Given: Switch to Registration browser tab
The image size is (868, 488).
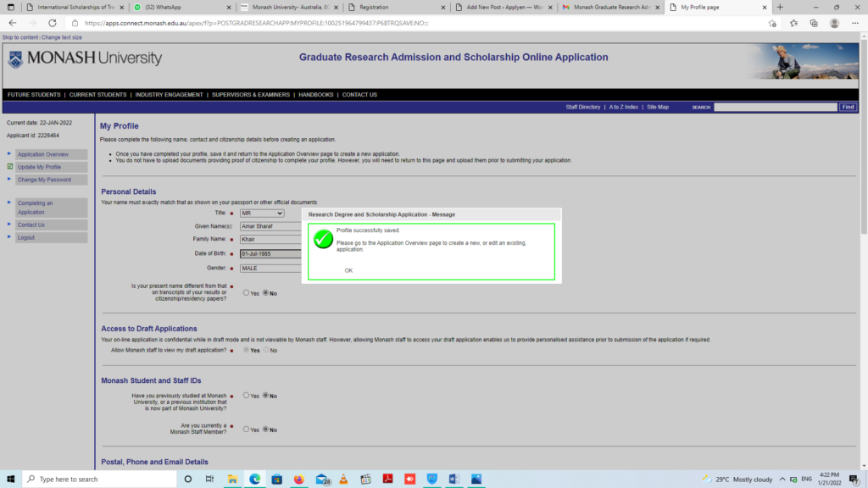Looking at the screenshot, I should tap(396, 7).
